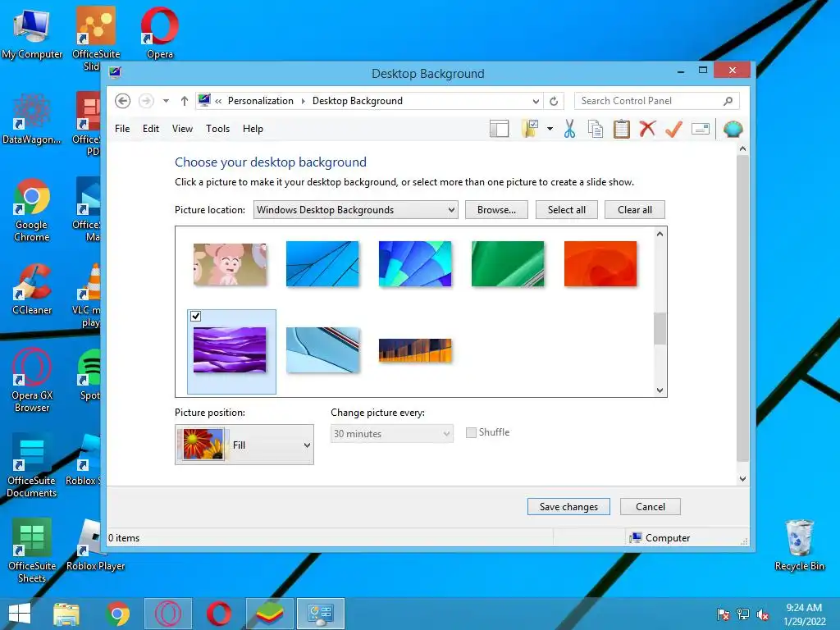Click the Back navigation arrow
840x630 pixels.
123,101
